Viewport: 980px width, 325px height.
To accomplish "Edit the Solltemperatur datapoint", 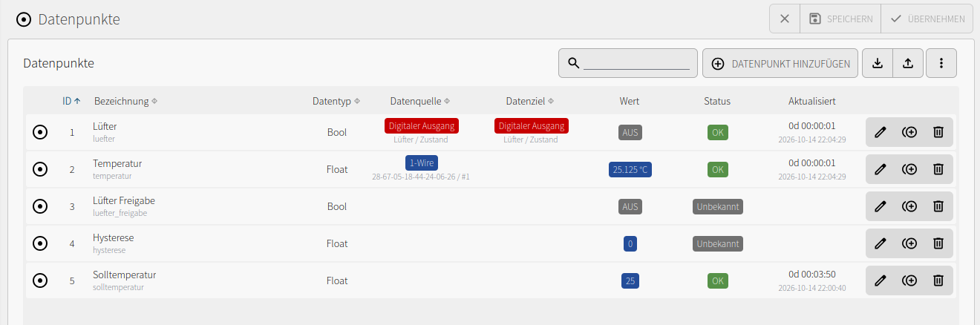I will pos(881,280).
